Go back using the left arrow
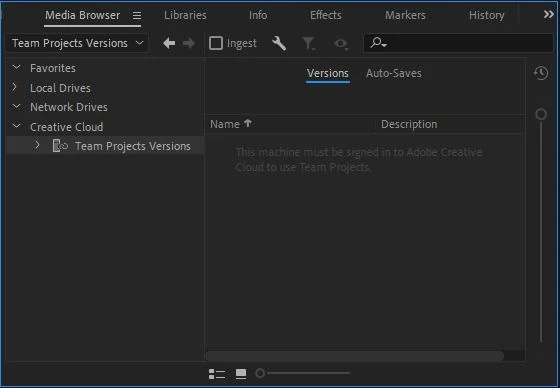560x388 pixels. coord(169,43)
